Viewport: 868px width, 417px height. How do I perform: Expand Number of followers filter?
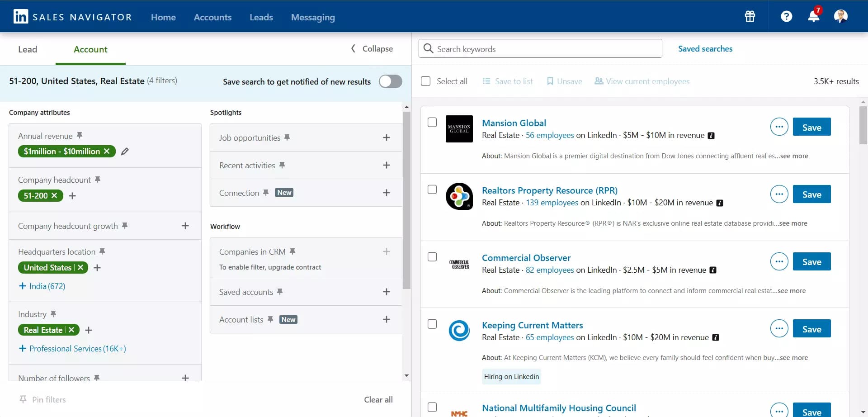click(x=185, y=377)
